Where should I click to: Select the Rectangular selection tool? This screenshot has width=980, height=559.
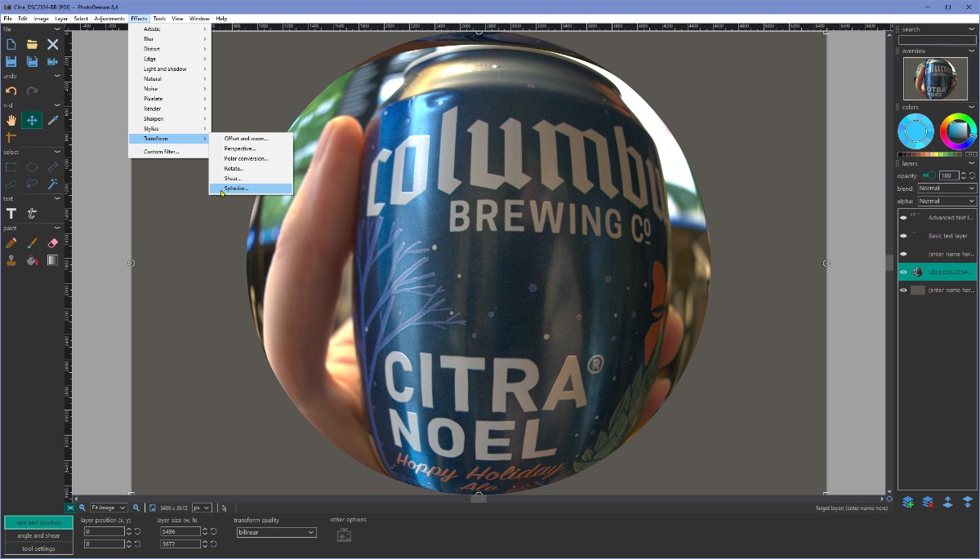pos(11,166)
